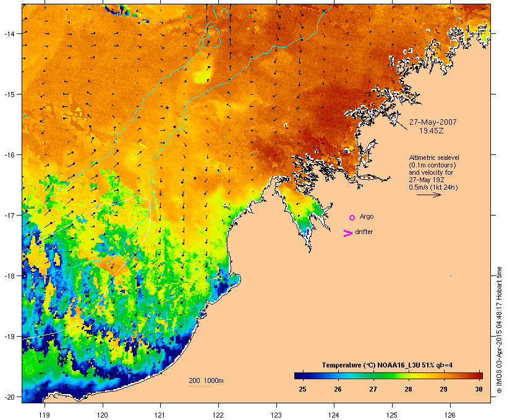
Task: Click the colorbar tick label 25
Action: pyautogui.click(x=302, y=389)
